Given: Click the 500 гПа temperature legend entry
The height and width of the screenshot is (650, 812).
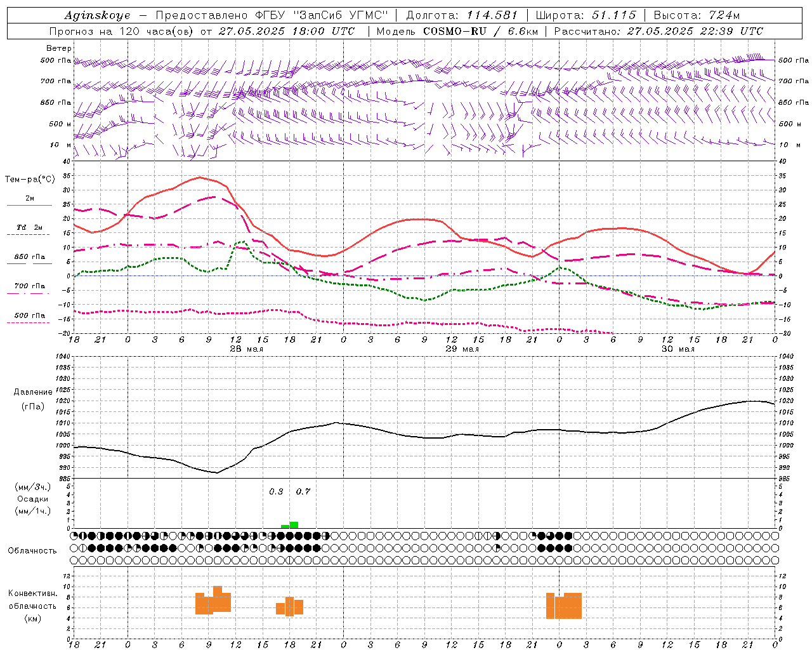Looking at the screenshot, I should [30, 315].
